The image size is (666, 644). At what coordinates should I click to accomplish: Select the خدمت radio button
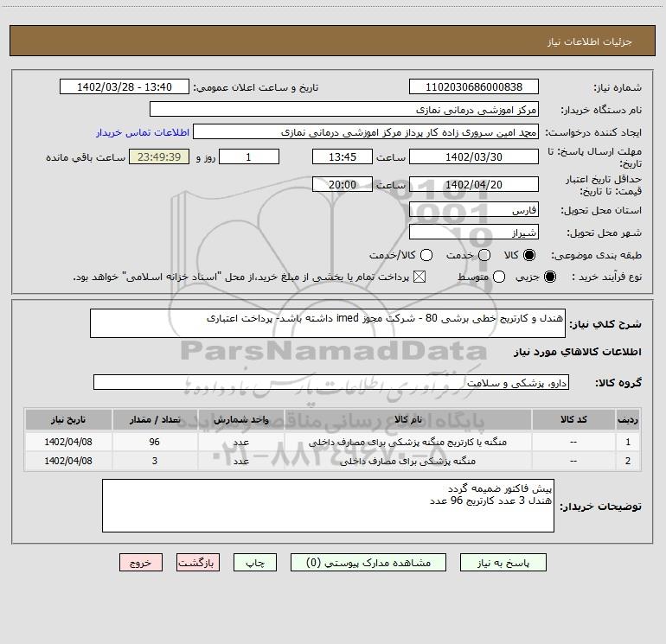point(484,255)
